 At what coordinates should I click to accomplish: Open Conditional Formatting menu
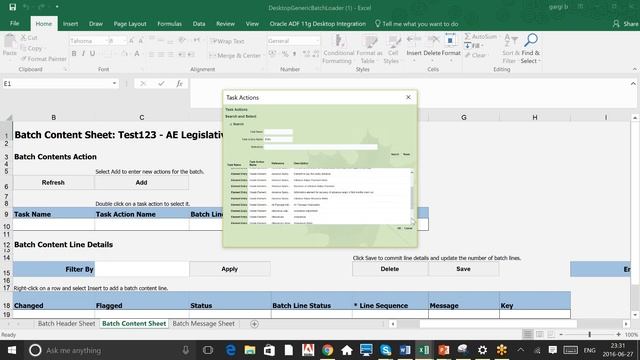coord(338,49)
